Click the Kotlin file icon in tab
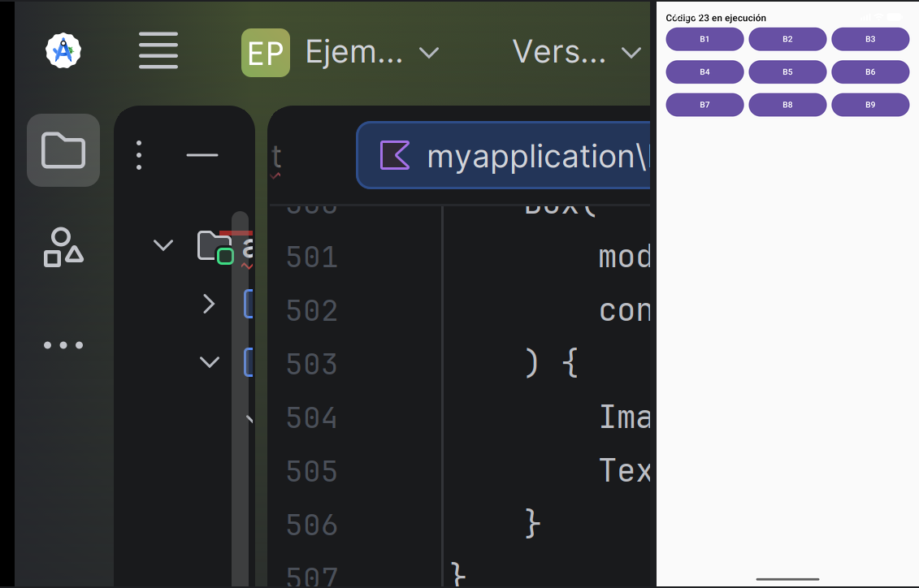 (x=395, y=156)
